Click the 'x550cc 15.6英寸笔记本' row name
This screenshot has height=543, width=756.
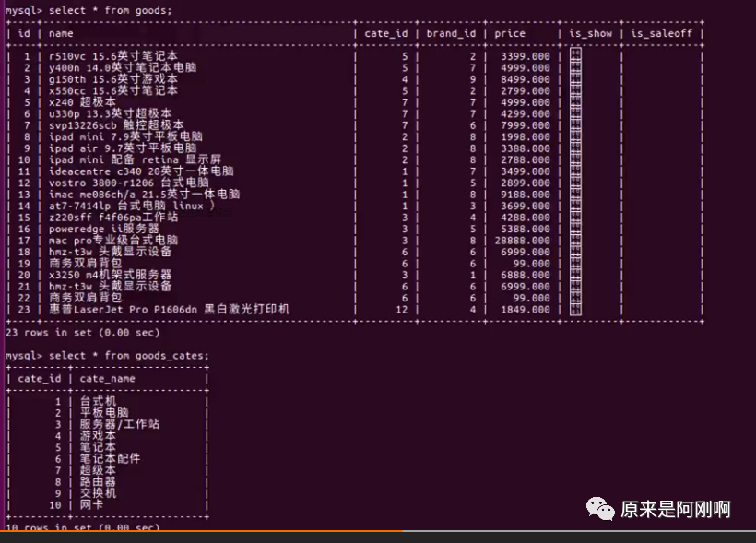[113, 91]
